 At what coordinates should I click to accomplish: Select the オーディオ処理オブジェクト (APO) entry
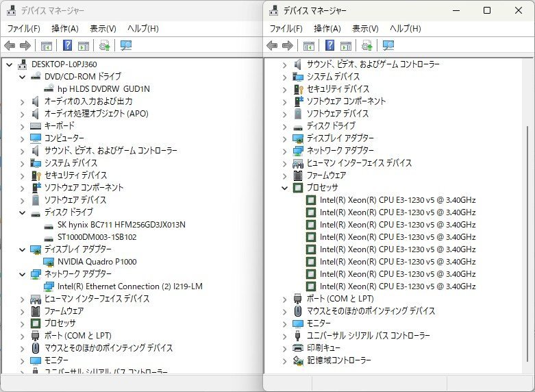tap(96, 114)
